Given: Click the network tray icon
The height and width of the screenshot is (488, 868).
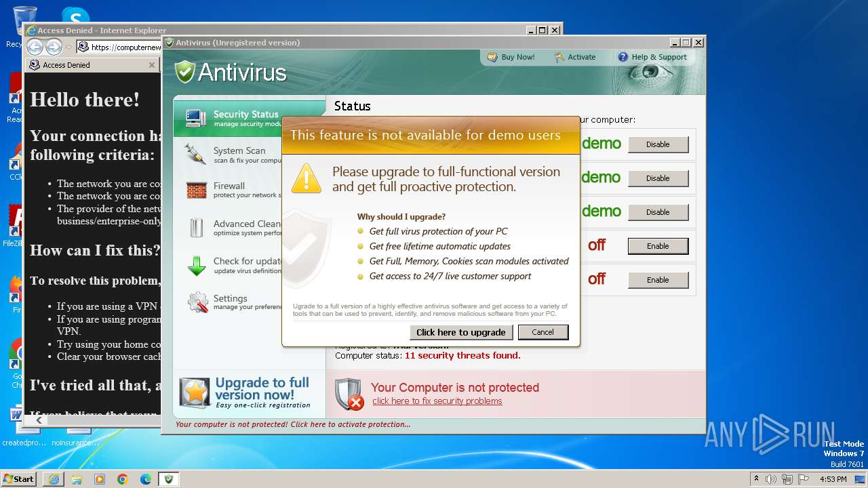Looking at the screenshot, I should (x=787, y=479).
